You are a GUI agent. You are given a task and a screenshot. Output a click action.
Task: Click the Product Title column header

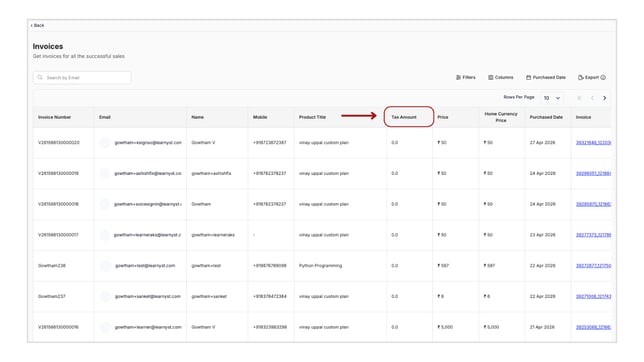click(312, 117)
